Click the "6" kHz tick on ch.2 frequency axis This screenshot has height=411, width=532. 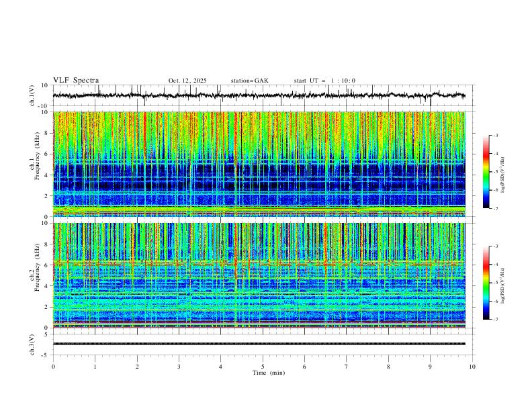(x=47, y=265)
